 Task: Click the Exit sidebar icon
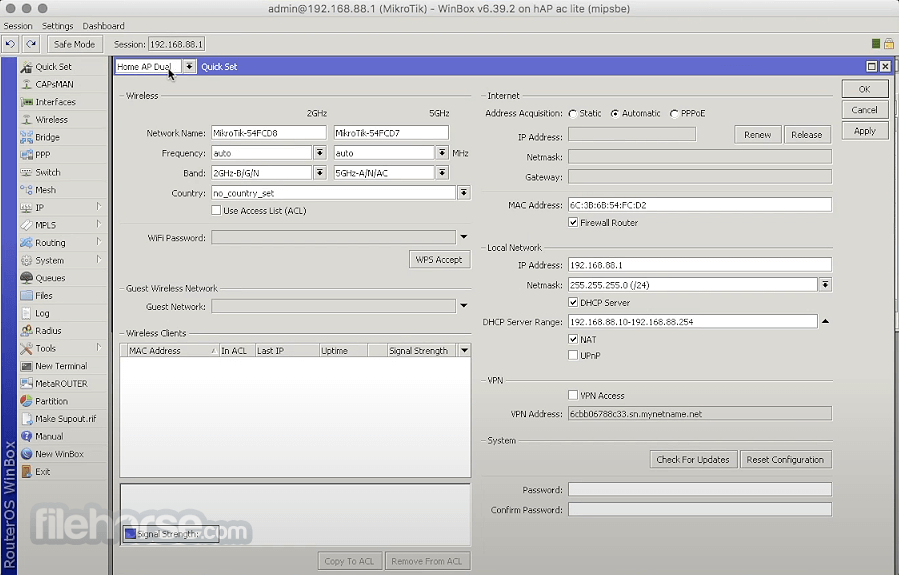click(x=26, y=472)
